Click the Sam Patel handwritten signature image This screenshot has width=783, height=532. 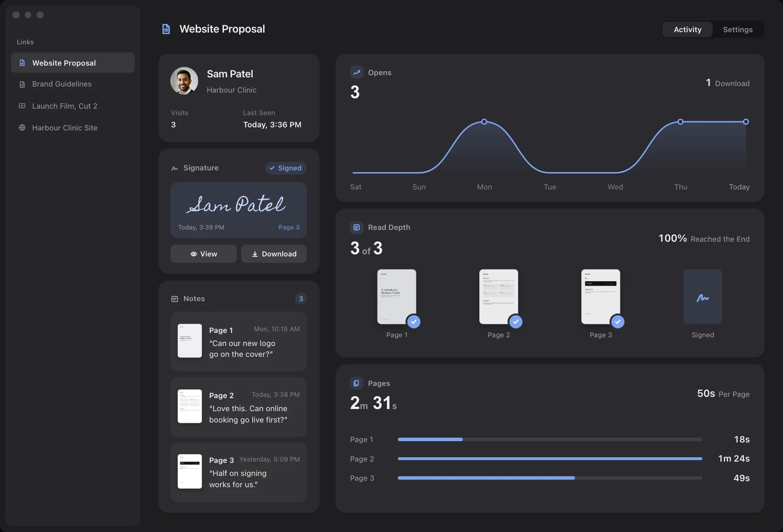coord(237,204)
